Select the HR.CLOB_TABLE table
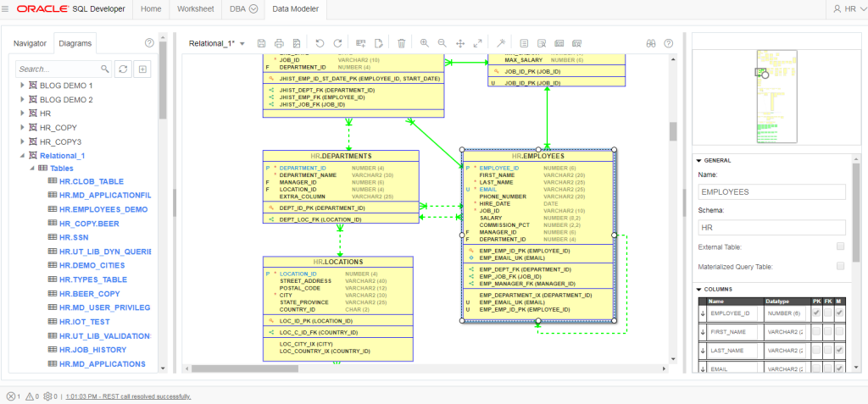868x404 pixels. tap(92, 181)
